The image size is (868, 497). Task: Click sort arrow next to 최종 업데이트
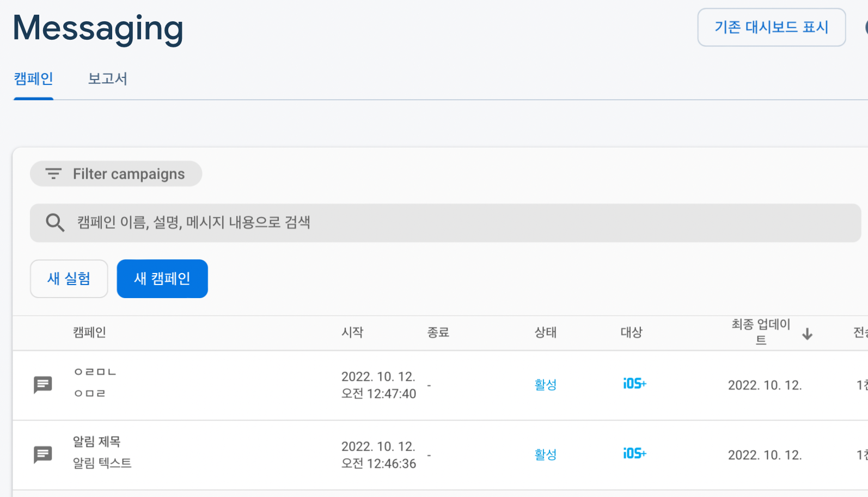tap(807, 334)
